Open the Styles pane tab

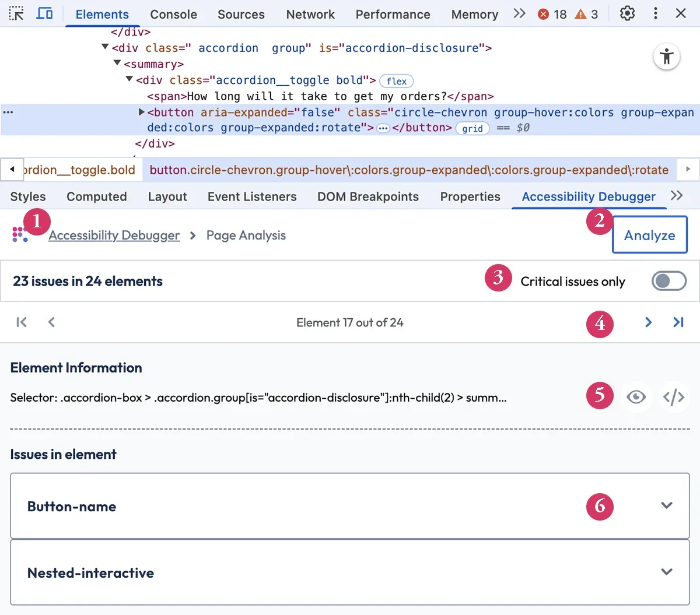[28, 196]
